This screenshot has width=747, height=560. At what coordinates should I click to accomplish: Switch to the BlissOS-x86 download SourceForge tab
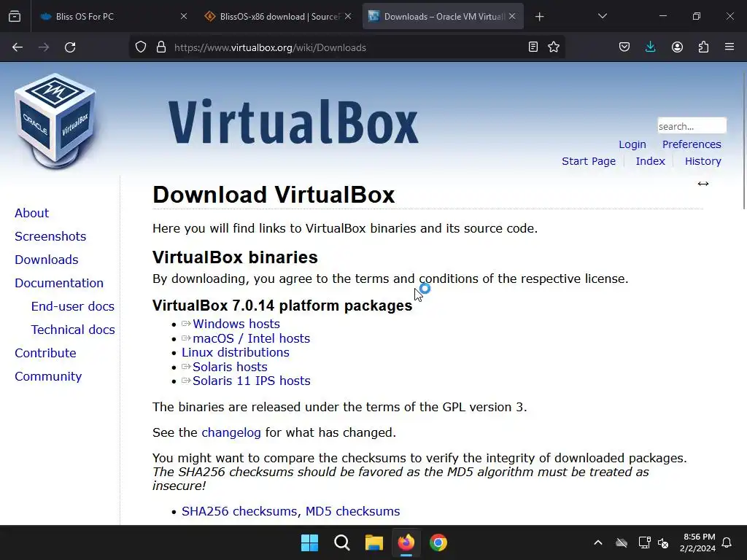[x=278, y=17]
